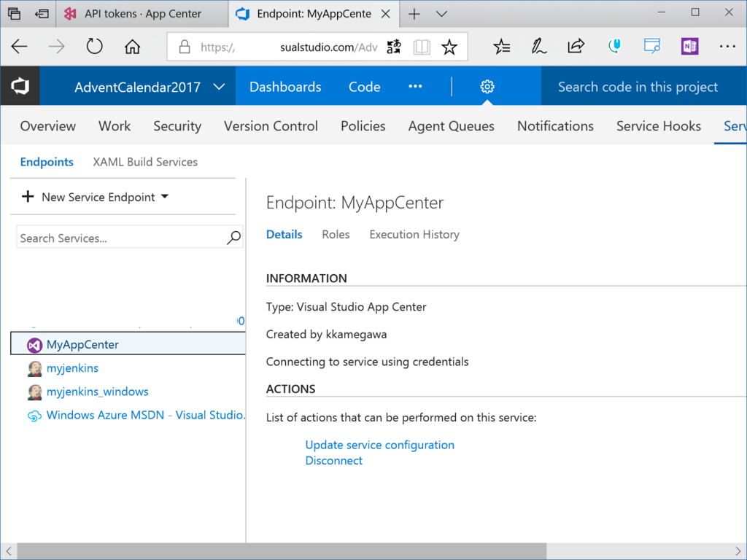Click the set tabs aside icon

click(42, 13)
